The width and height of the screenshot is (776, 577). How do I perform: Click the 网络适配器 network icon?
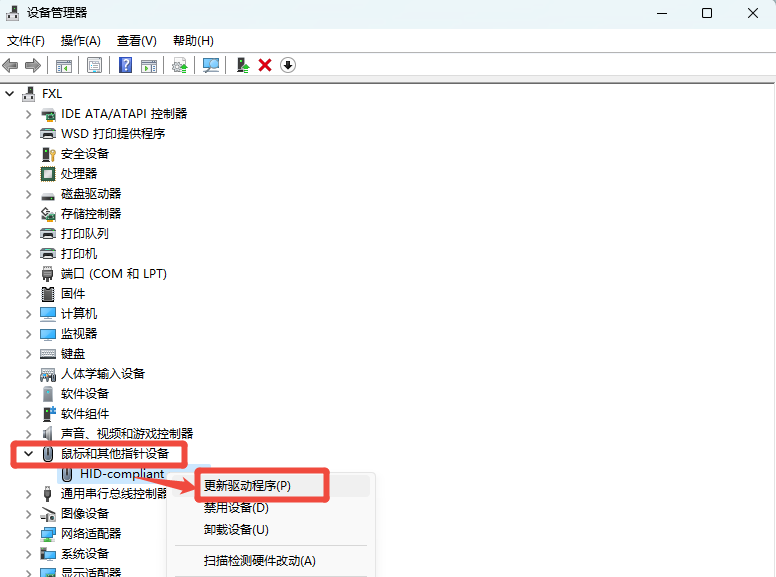pos(48,534)
